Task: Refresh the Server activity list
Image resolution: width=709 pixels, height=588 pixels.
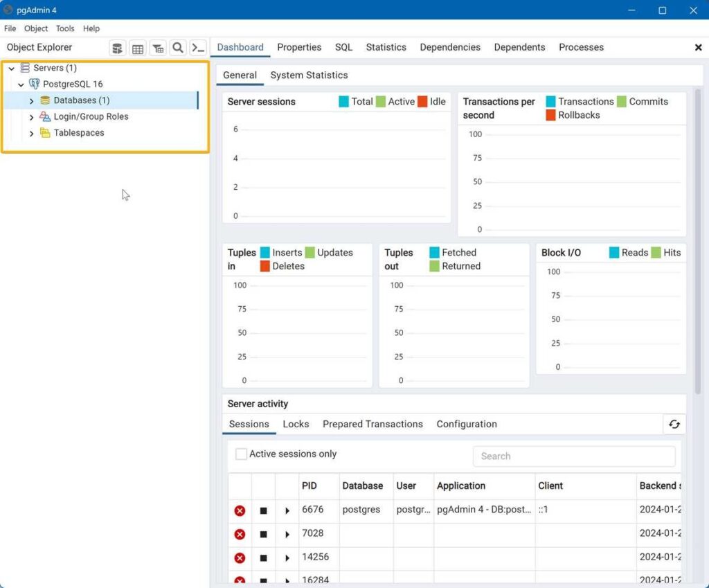Action: [674, 425]
